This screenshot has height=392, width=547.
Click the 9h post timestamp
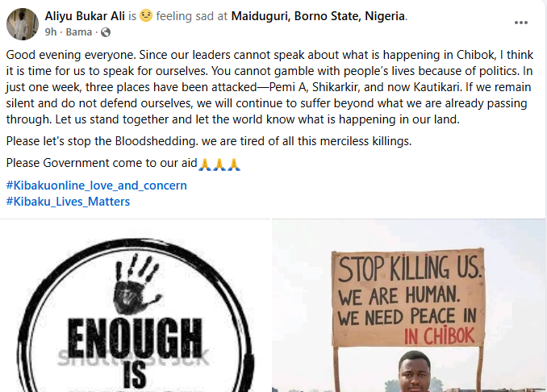(51, 32)
